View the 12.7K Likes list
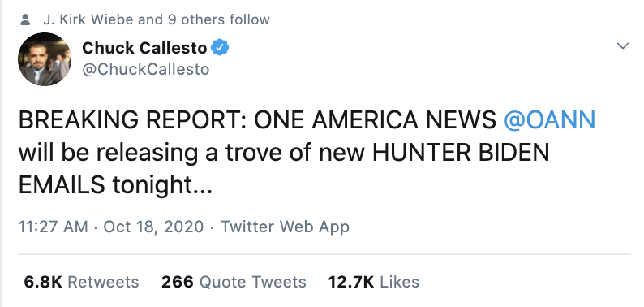 point(374,282)
